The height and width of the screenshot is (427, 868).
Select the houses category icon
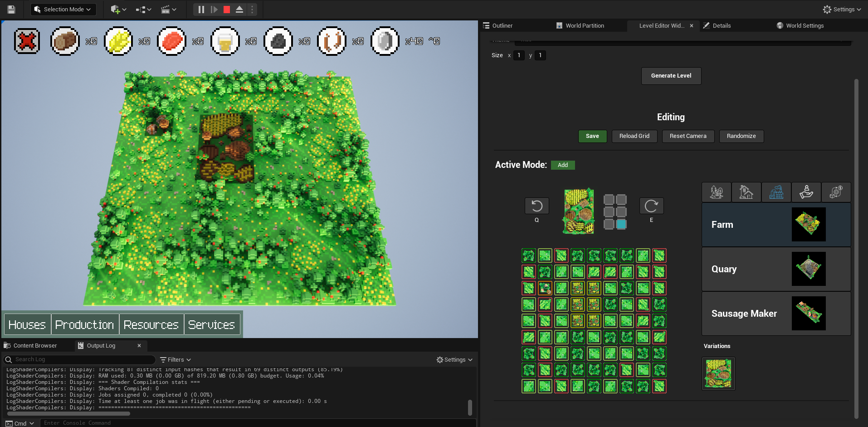coord(746,192)
